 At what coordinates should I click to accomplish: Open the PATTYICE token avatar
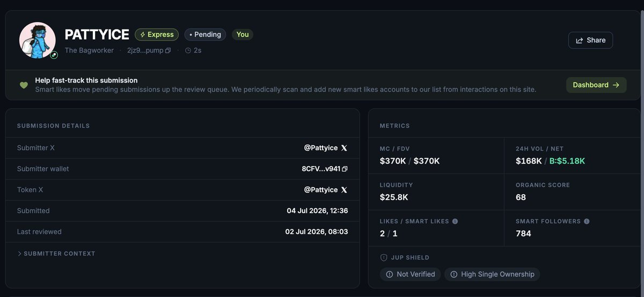point(38,40)
